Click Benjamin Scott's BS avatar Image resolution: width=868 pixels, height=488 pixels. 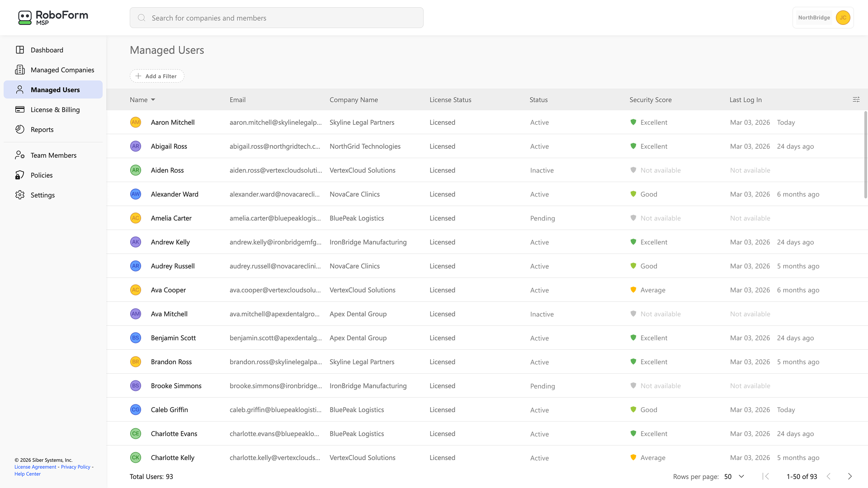136,338
